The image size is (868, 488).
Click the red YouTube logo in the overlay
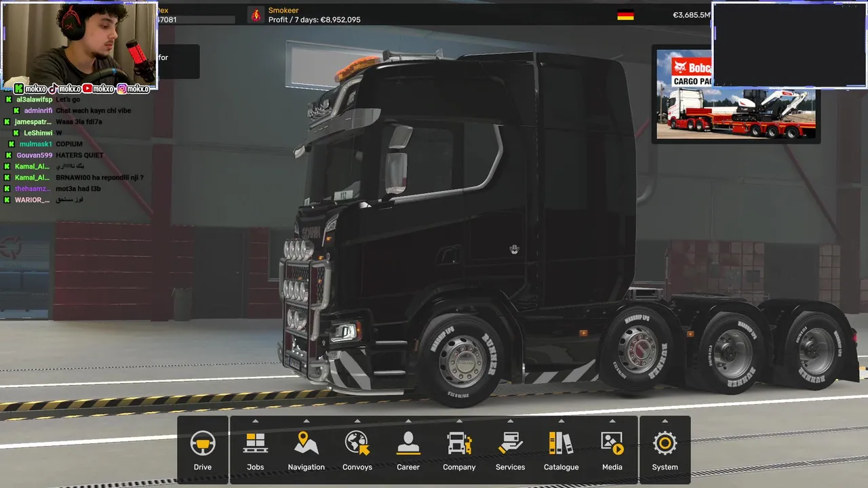pos(87,89)
